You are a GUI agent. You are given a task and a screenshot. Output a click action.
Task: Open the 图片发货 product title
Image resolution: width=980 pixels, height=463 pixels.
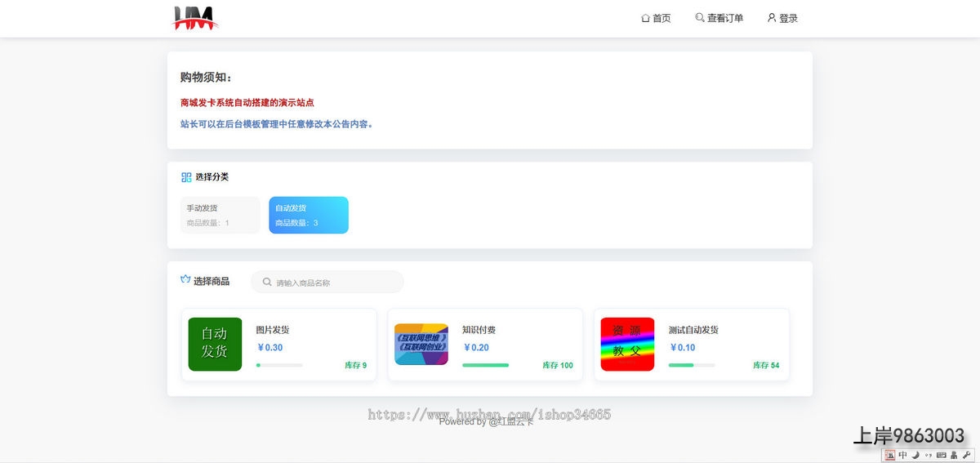pos(272,330)
